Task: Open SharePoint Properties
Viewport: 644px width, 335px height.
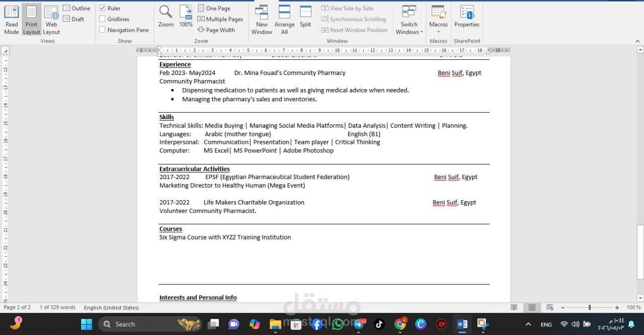Action: tap(467, 17)
